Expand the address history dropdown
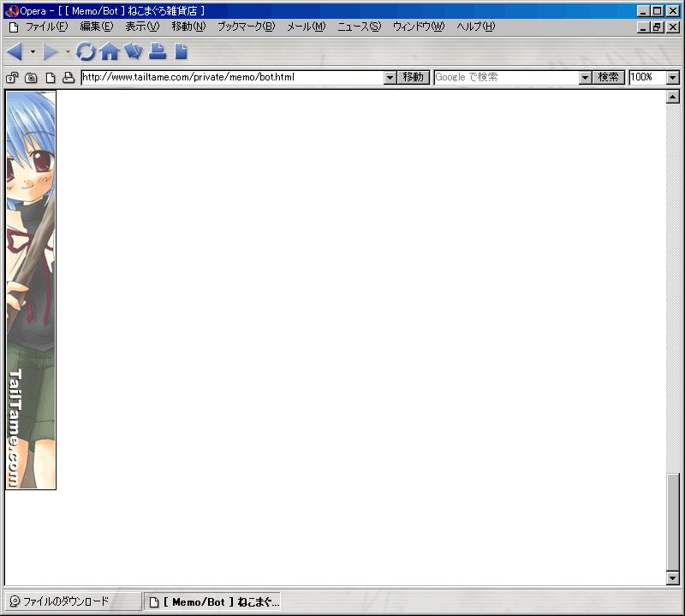The height and width of the screenshot is (616, 685). pos(390,78)
